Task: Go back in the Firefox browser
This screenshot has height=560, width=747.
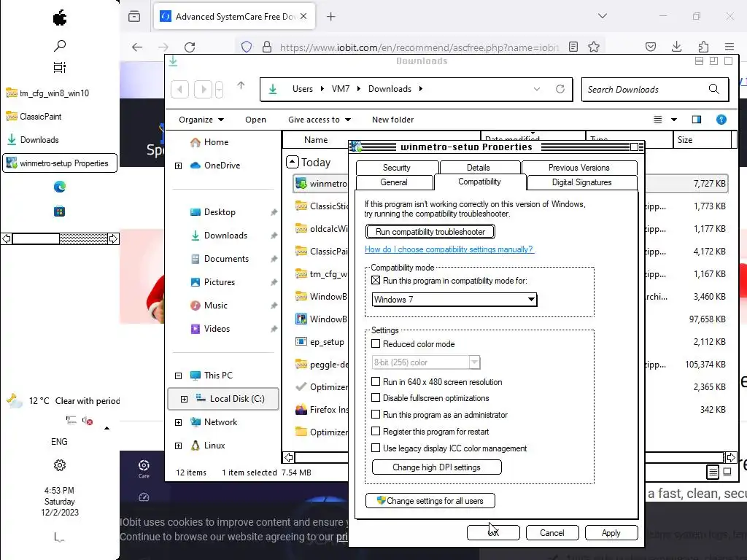Action: point(137,47)
